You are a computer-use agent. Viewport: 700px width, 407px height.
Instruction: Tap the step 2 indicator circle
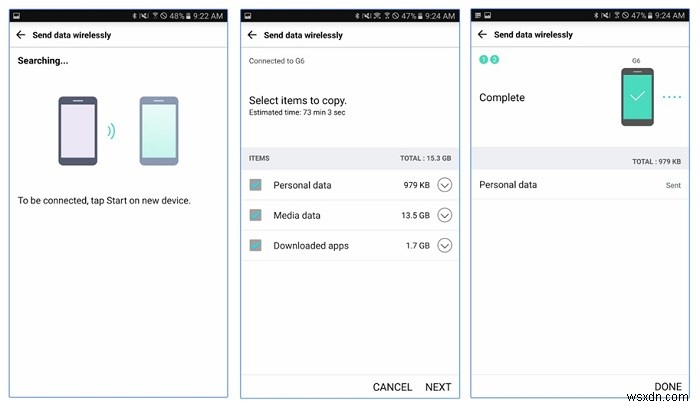493,60
